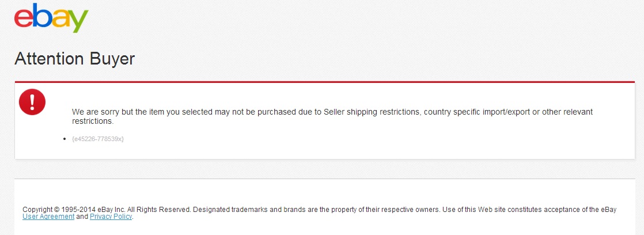This screenshot has width=644, height=235.
Task: Click the yellow letter 'a' in the eBay logo
Action: pyautogui.click(x=60, y=18)
